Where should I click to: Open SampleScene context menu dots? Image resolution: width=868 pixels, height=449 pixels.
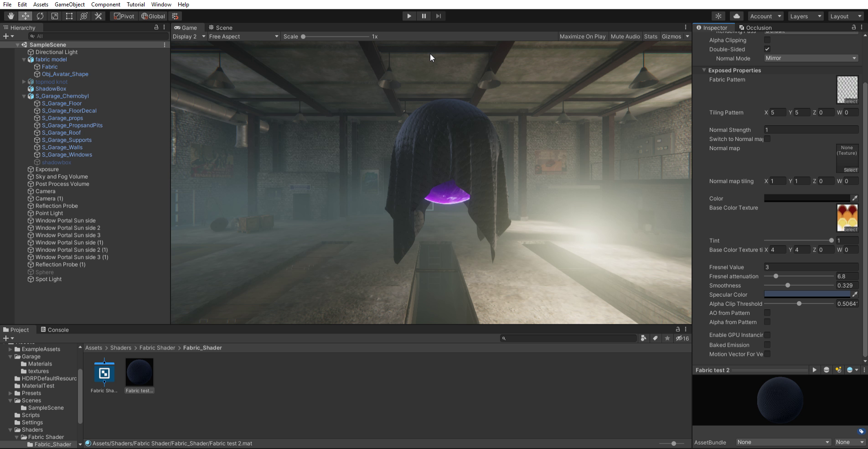point(165,45)
